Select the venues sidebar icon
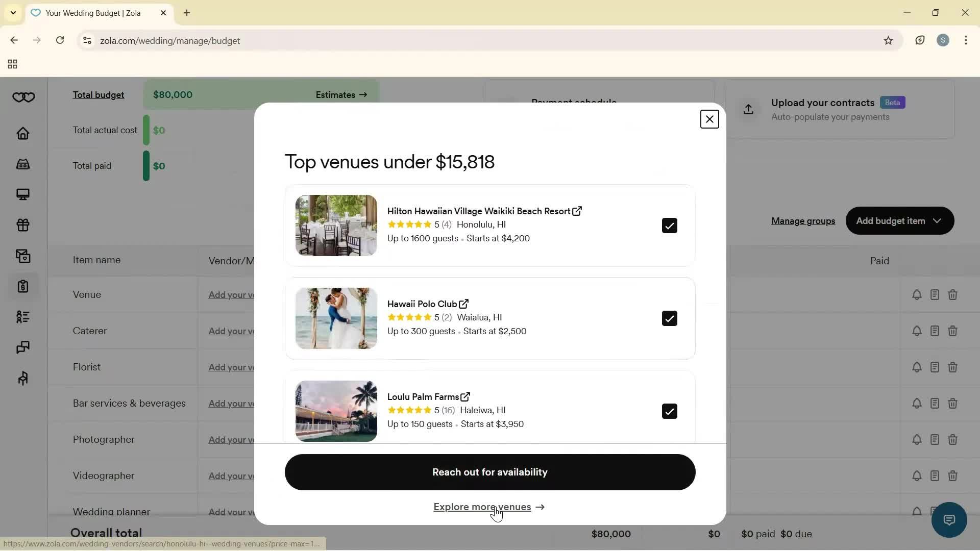Screen dimensions: 980x551 point(23,164)
